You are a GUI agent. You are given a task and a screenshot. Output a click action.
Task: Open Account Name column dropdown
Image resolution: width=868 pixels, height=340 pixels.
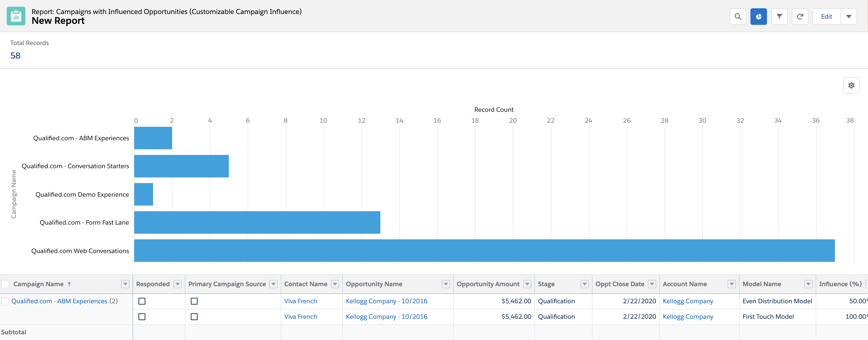pos(732,284)
